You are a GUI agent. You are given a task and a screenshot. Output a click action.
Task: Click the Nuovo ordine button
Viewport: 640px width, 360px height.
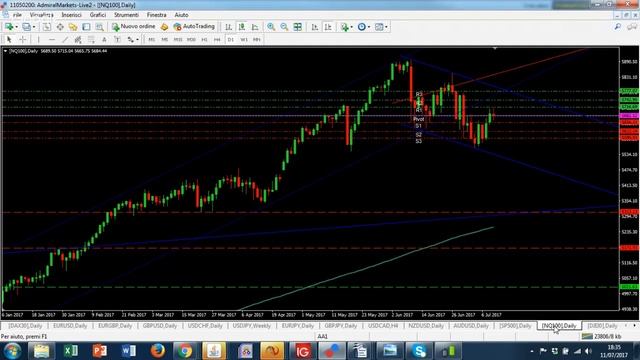(133, 27)
